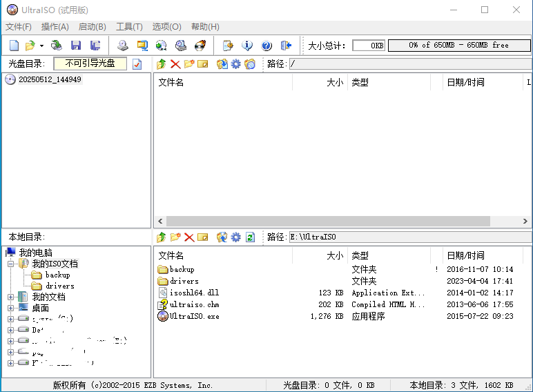Click the ISO panel label icon
The image size is (533, 392).
click(x=249, y=64)
